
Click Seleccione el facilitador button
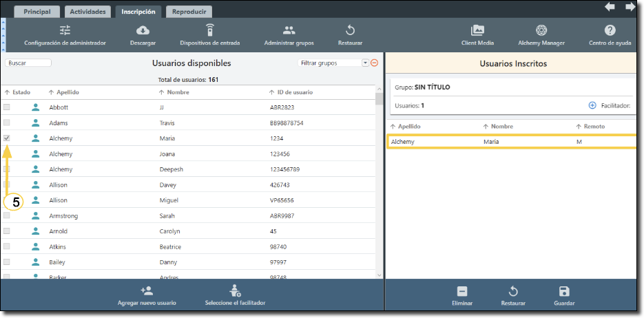235,290
